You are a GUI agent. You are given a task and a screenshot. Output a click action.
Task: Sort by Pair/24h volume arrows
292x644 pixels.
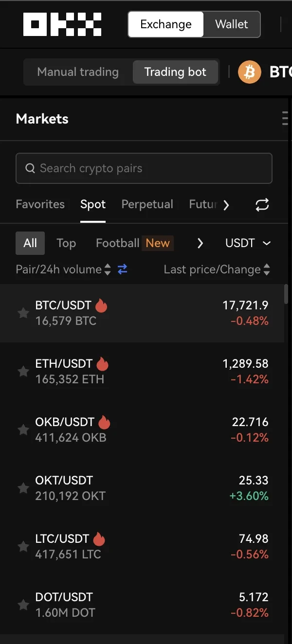tap(108, 269)
